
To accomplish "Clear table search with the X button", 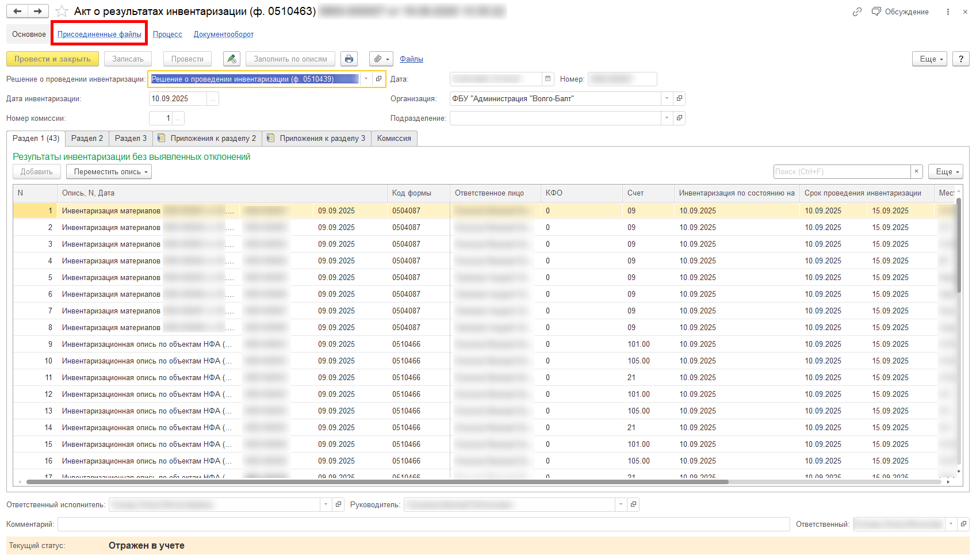I will coord(917,172).
